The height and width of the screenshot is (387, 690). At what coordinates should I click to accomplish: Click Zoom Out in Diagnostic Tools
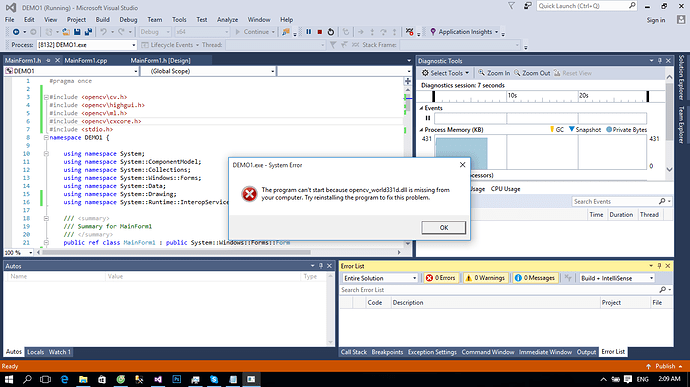click(x=532, y=73)
